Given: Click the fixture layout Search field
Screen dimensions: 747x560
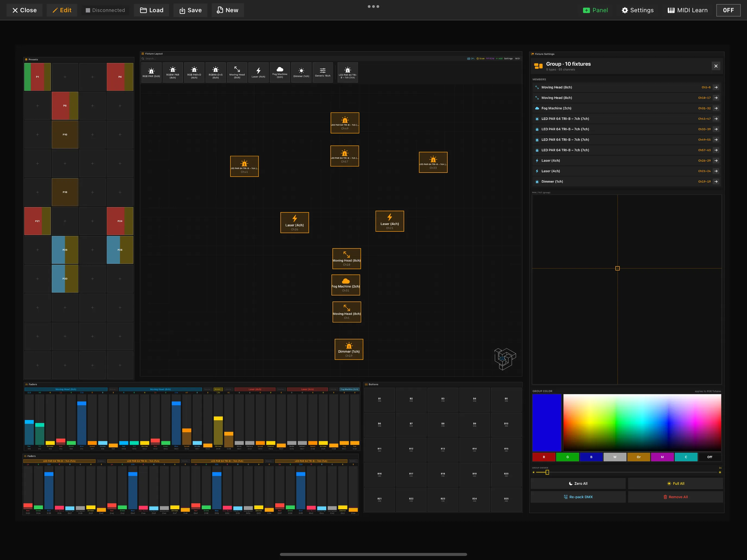Looking at the screenshot, I should tap(303, 58).
